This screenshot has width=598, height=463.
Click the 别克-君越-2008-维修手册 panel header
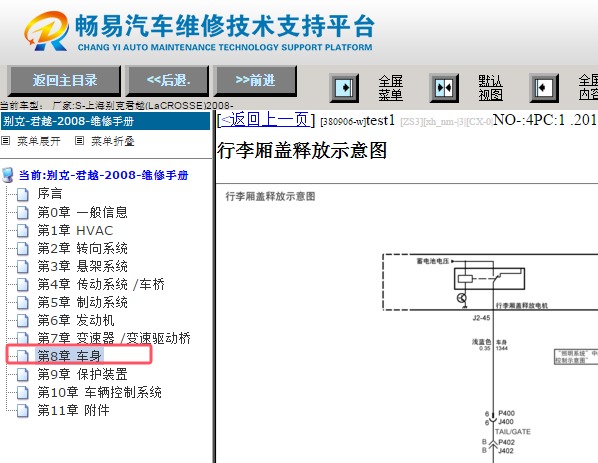click(x=105, y=121)
